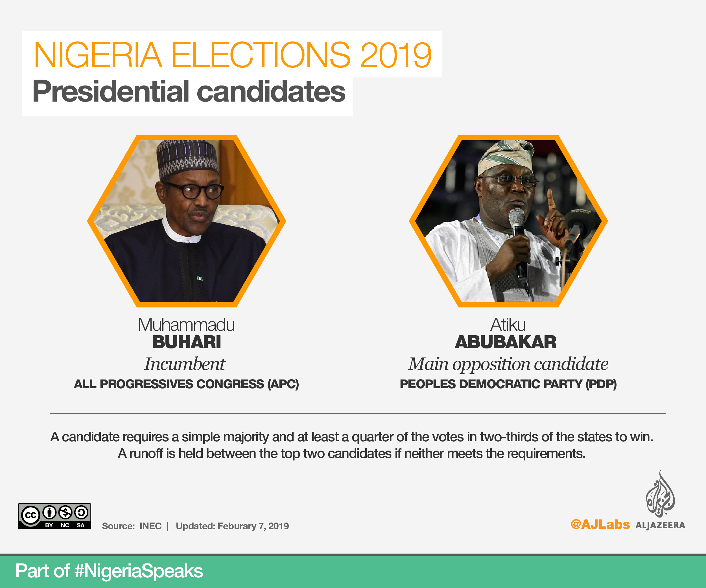
Task: Click the "Presidential candidates" subtitle
Action: [189, 91]
